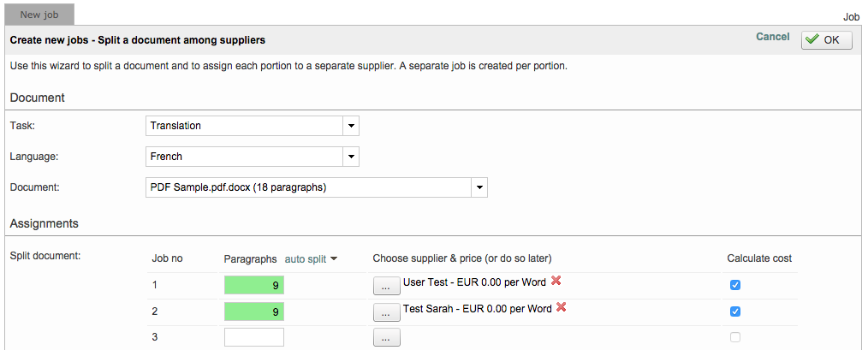
Task: Expand the Language dropdown showing French
Action: tap(350, 157)
